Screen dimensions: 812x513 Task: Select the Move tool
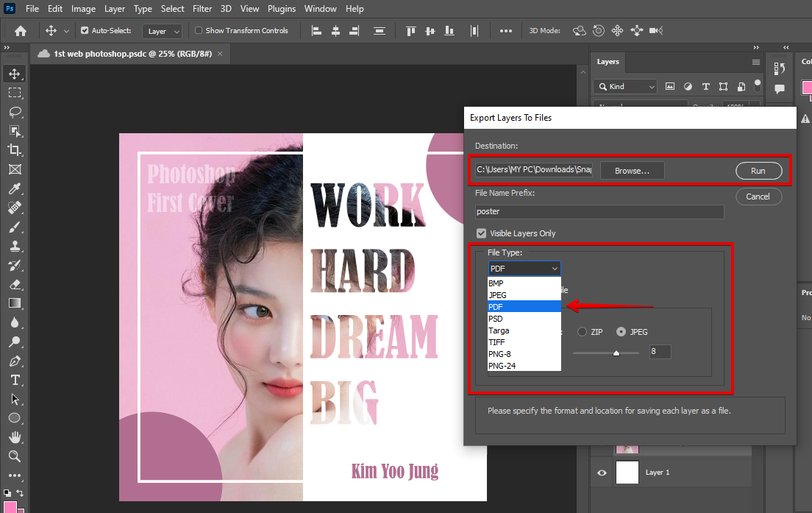coord(14,74)
